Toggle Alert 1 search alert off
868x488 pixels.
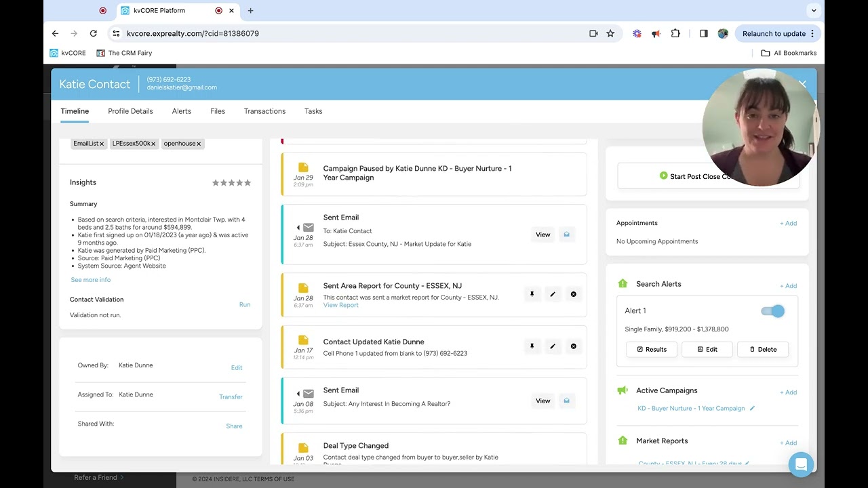click(772, 311)
